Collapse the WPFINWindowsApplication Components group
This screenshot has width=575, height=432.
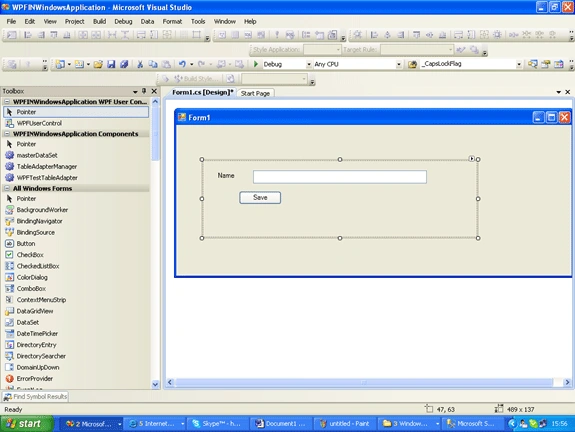(x=7, y=134)
